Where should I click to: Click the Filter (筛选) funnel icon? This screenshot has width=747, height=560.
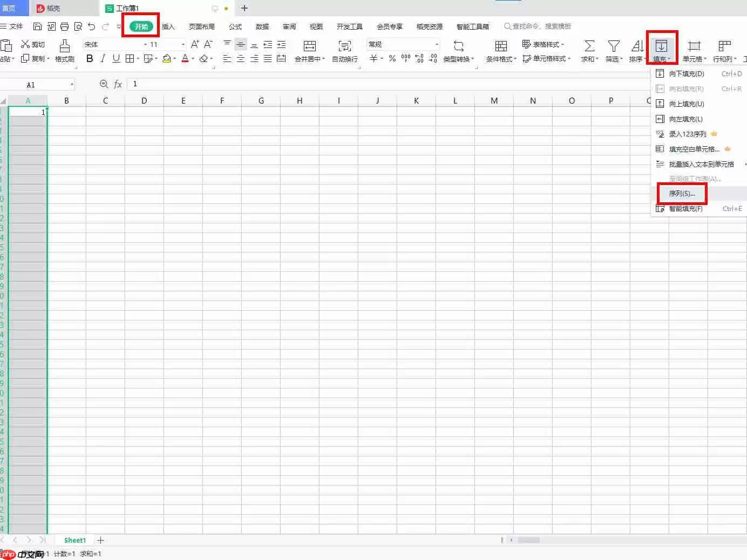pyautogui.click(x=613, y=46)
